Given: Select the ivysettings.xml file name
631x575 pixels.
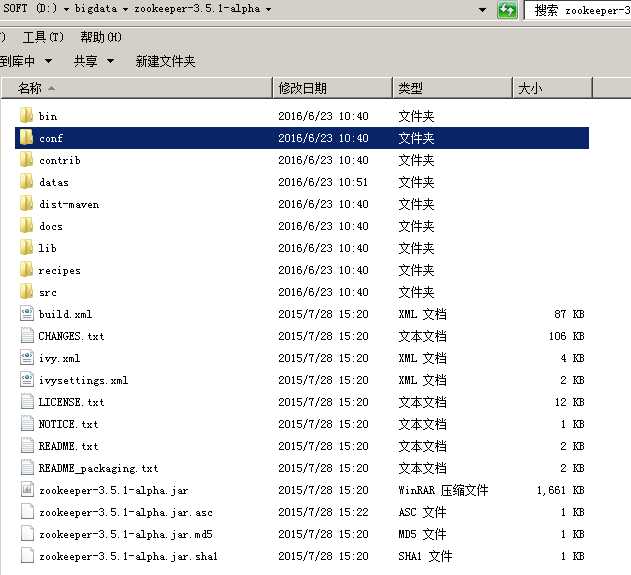Looking at the screenshot, I should (x=83, y=380).
